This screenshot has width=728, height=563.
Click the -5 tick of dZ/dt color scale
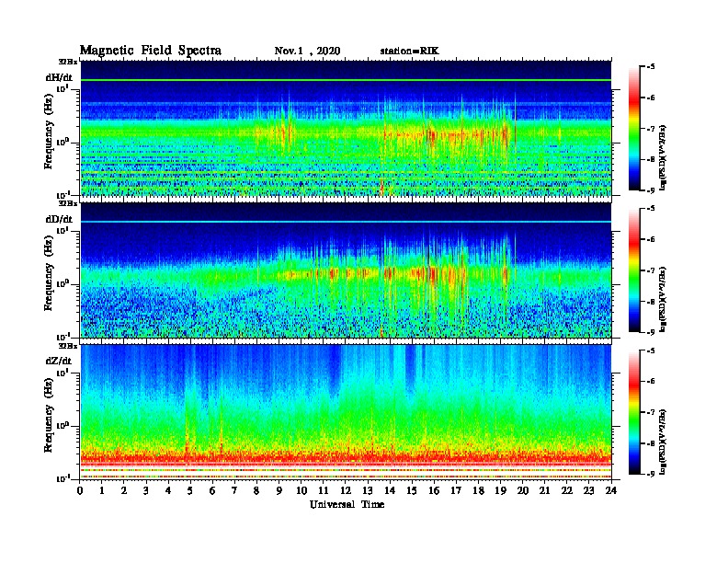coord(651,350)
